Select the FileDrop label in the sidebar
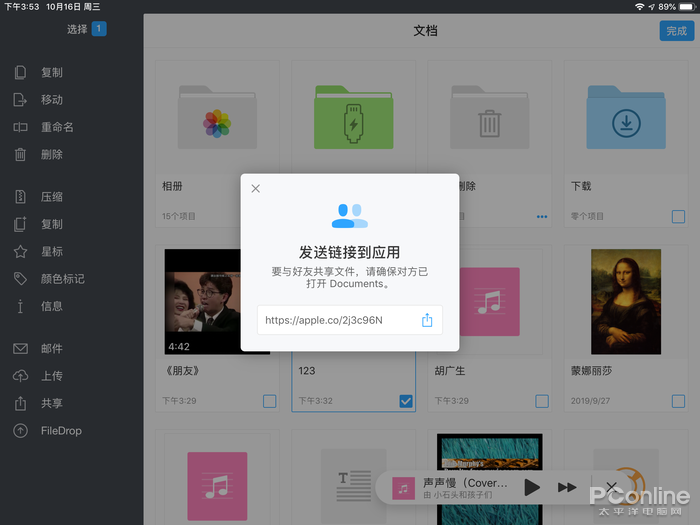The width and height of the screenshot is (700, 525). pos(61,431)
